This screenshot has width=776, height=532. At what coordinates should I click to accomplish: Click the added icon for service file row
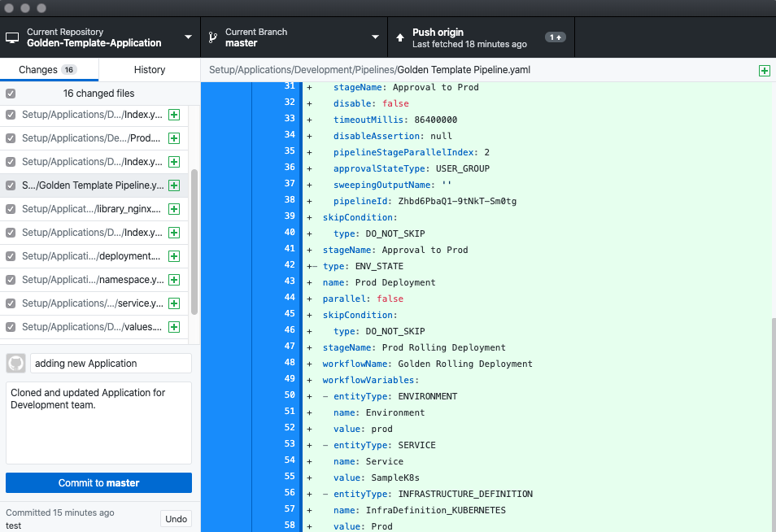[x=174, y=303]
